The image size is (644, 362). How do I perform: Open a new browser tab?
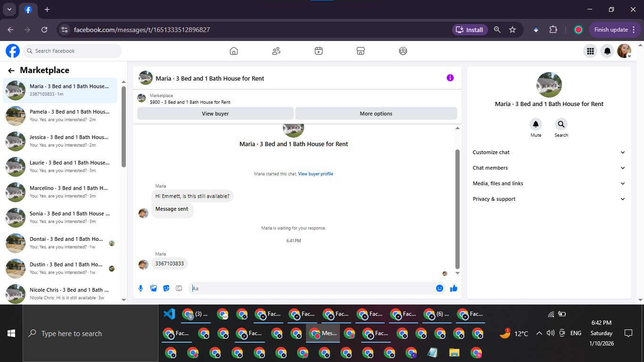(47, 9)
